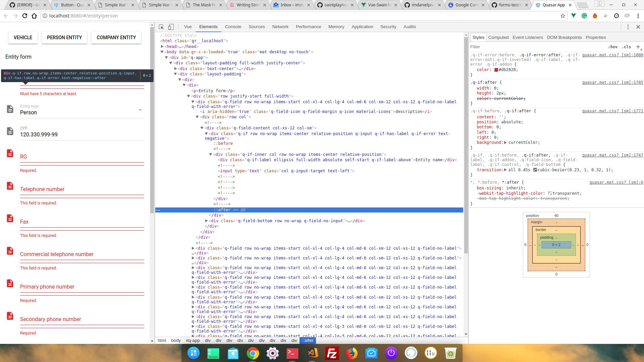The width and height of the screenshot is (644, 362).
Task: Launch FileZilla from the taskbar
Action: (x=332, y=353)
